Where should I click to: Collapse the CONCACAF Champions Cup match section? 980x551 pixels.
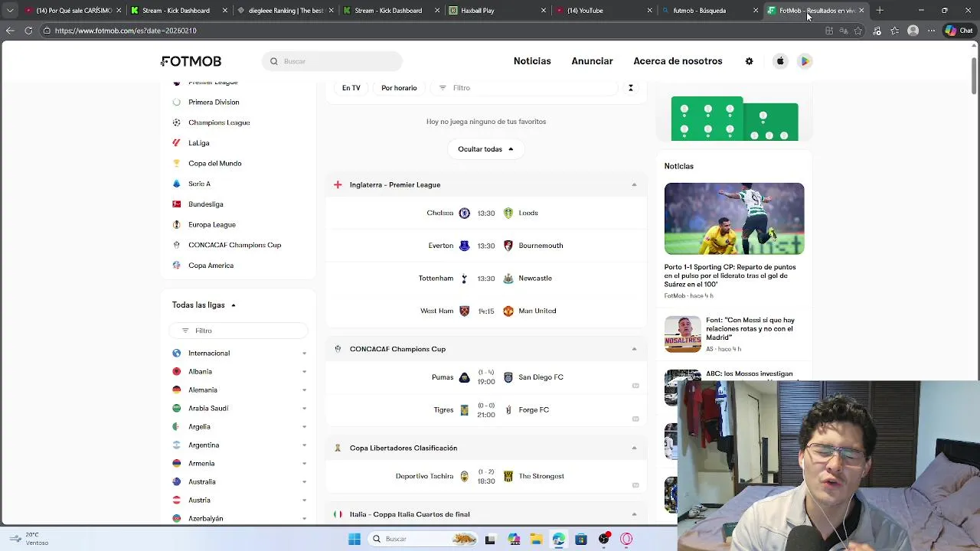tap(634, 349)
